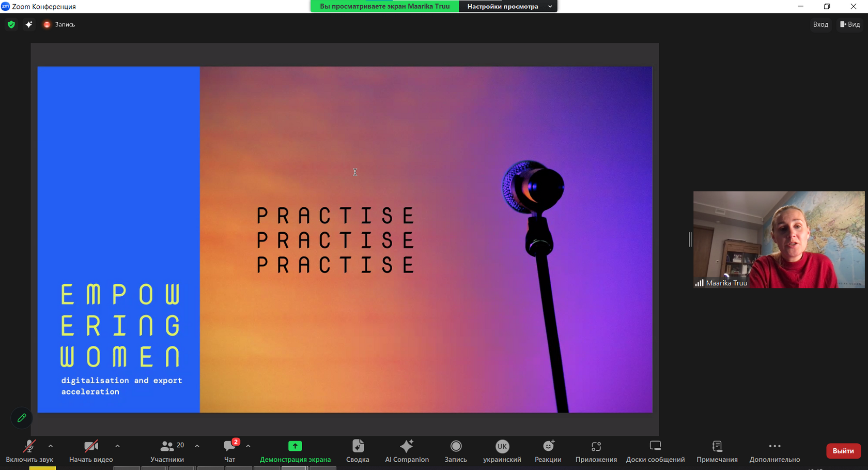Expand video options arrow beside camera
Viewport: 868px width, 470px height.
[x=117, y=446]
